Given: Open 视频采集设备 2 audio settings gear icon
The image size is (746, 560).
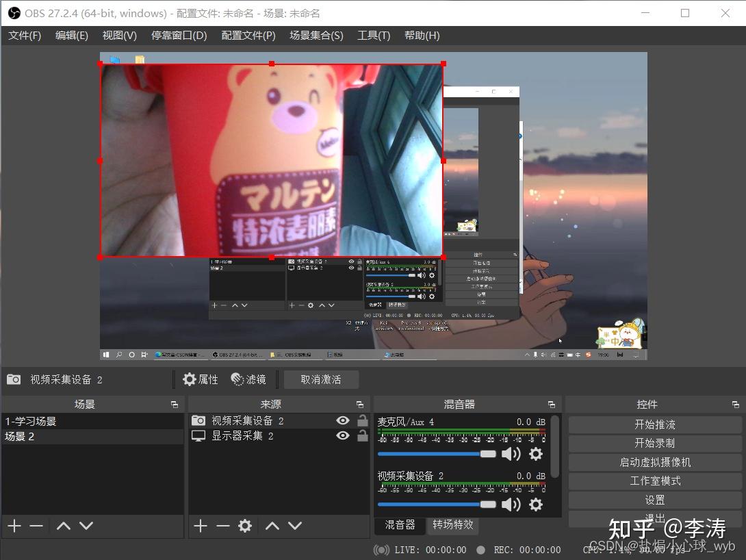Looking at the screenshot, I should pyautogui.click(x=536, y=505).
